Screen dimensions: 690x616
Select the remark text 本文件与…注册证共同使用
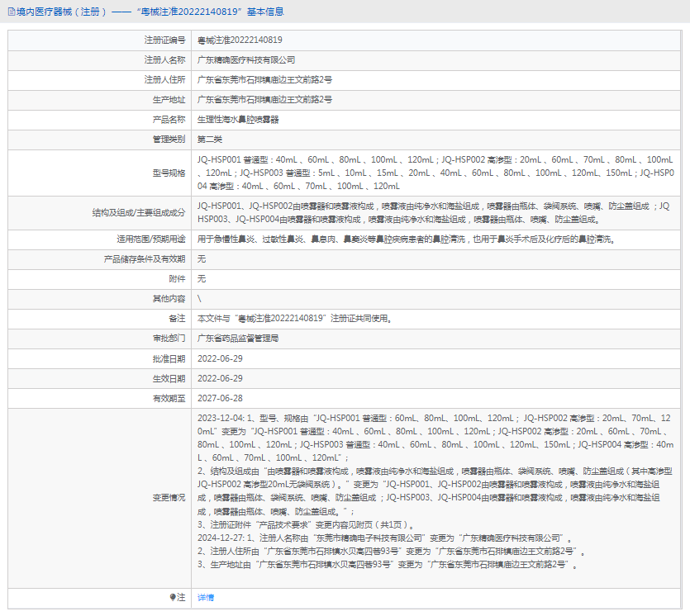pyautogui.click(x=294, y=319)
